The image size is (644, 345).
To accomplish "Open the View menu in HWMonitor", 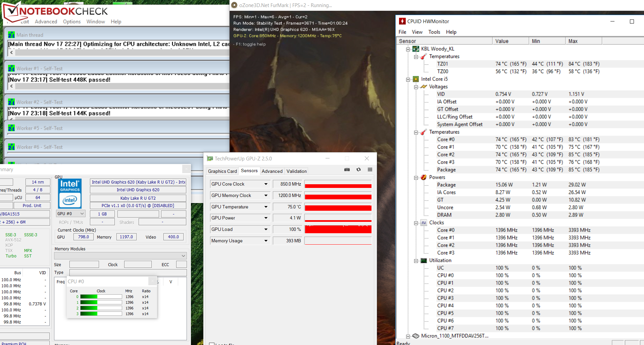I will click(x=417, y=32).
